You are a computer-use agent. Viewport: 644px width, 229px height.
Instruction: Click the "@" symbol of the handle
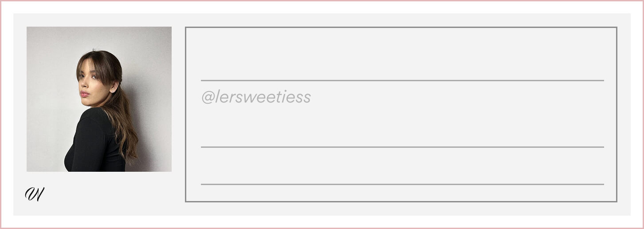(208, 98)
